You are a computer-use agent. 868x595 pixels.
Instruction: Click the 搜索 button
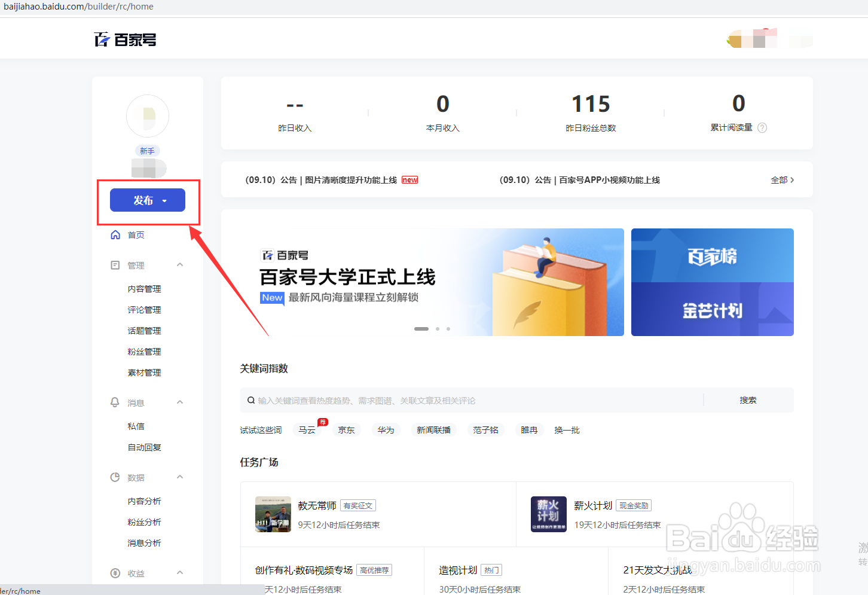click(x=748, y=400)
